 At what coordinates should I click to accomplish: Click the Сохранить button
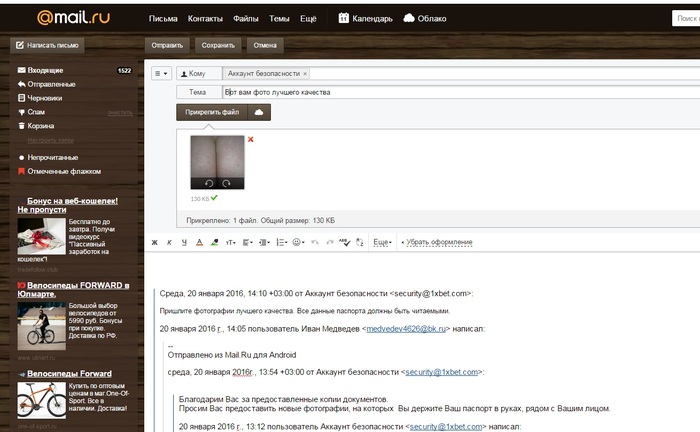tap(218, 45)
